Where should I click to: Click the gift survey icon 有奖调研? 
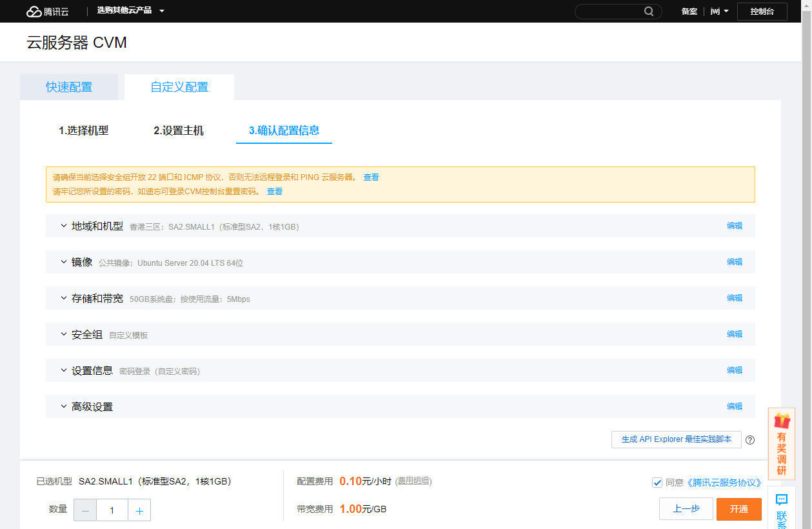coord(782,444)
